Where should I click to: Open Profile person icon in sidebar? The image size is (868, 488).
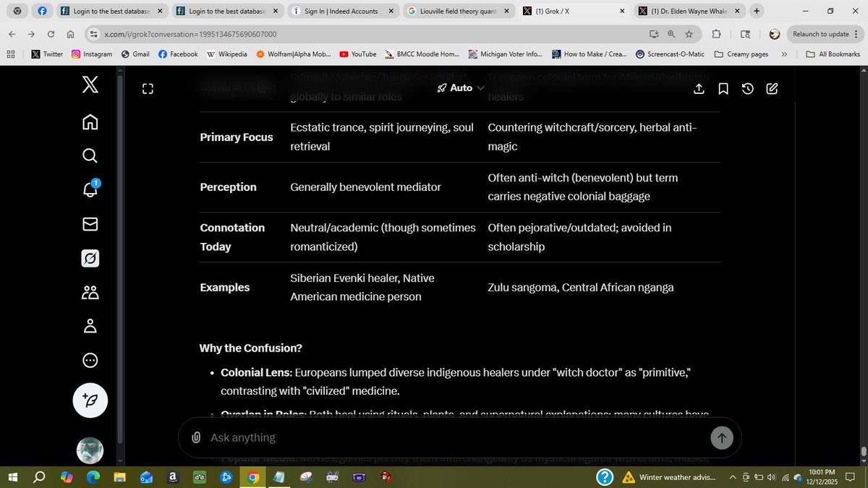click(90, 326)
